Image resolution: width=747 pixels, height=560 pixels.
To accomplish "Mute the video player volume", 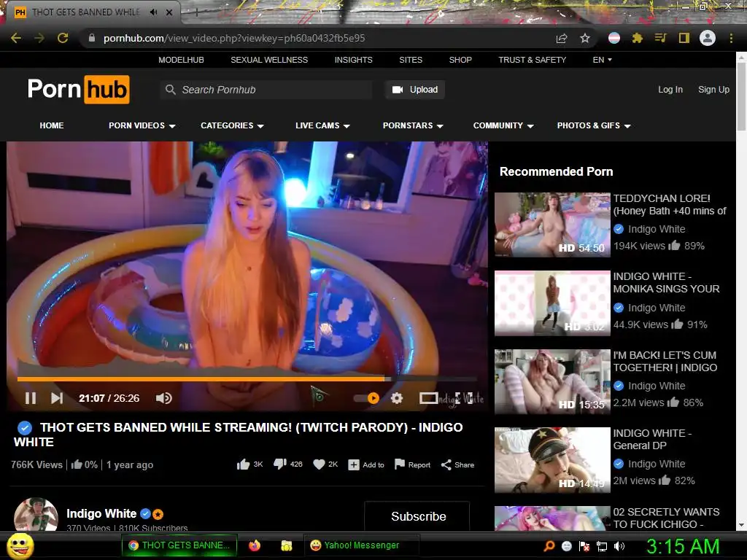I will pos(164,398).
